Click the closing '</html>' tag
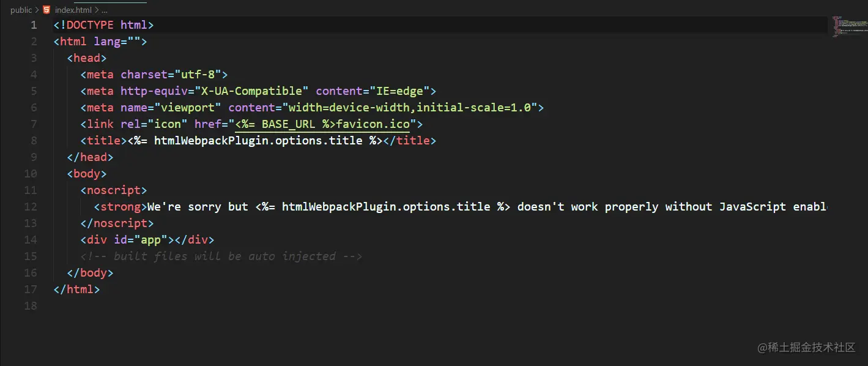The image size is (868, 366). (76, 289)
